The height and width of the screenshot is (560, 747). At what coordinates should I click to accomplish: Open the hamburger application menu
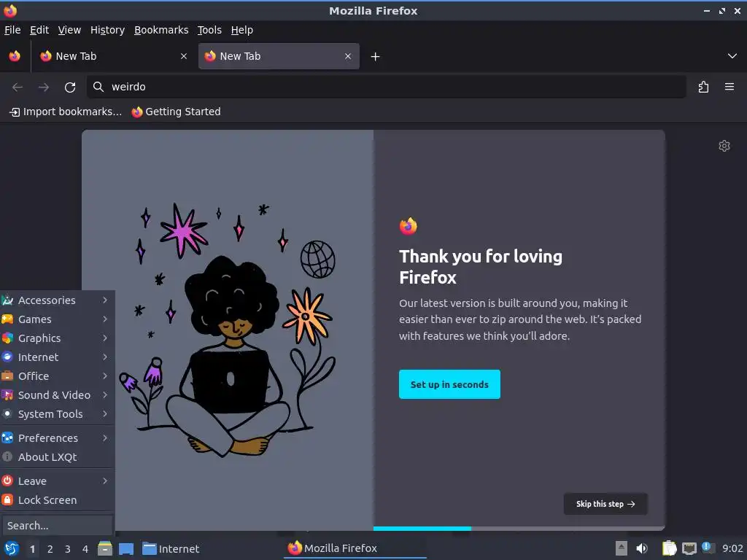click(x=729, y=87)
